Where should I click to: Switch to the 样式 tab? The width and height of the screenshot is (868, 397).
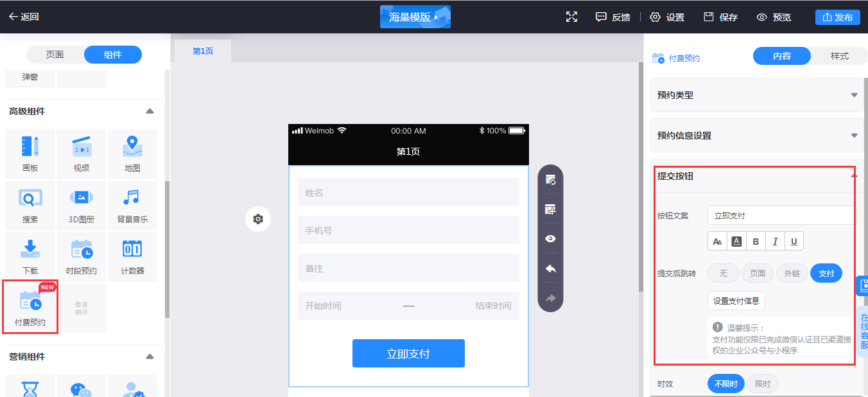coord(840,57)
